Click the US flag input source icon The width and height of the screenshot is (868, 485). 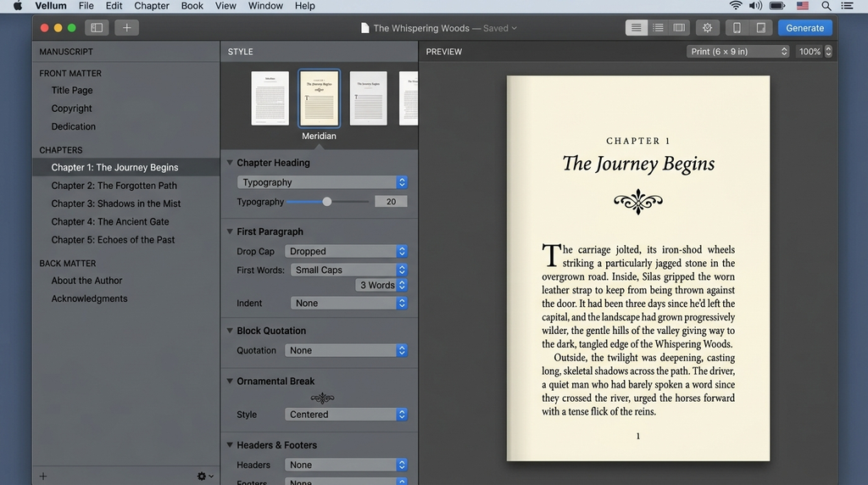803,6
